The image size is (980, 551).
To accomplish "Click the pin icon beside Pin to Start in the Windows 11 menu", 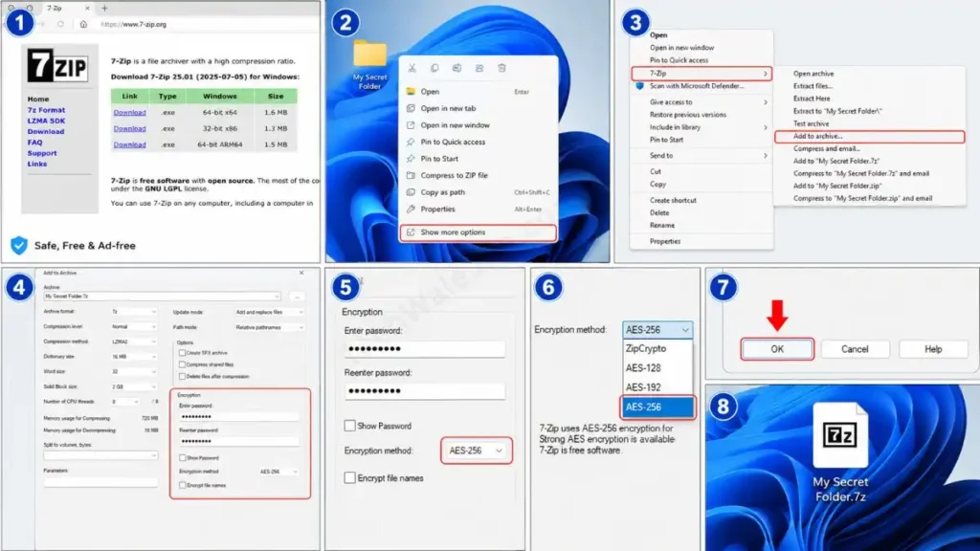I will [411, 159].
